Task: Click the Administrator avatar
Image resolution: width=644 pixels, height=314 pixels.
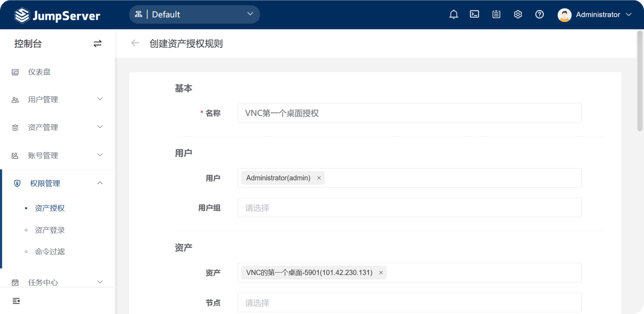Action: click(x=564, y=15)
